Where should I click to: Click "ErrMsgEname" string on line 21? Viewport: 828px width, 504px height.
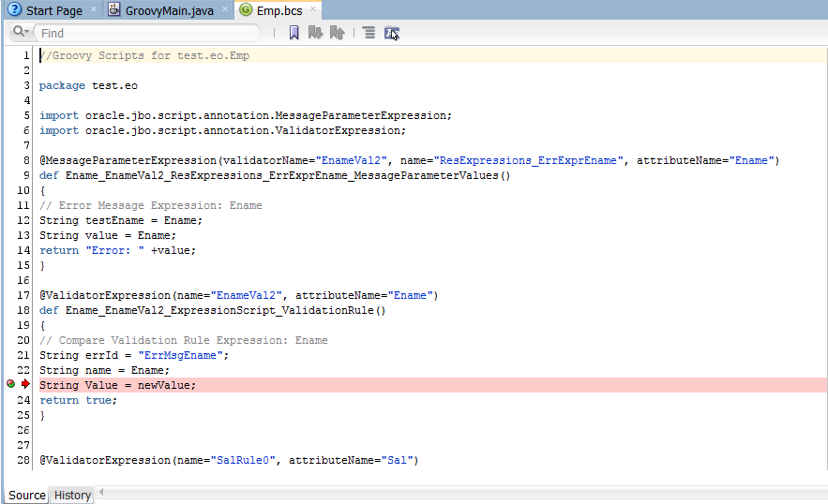tap(180, 355)
